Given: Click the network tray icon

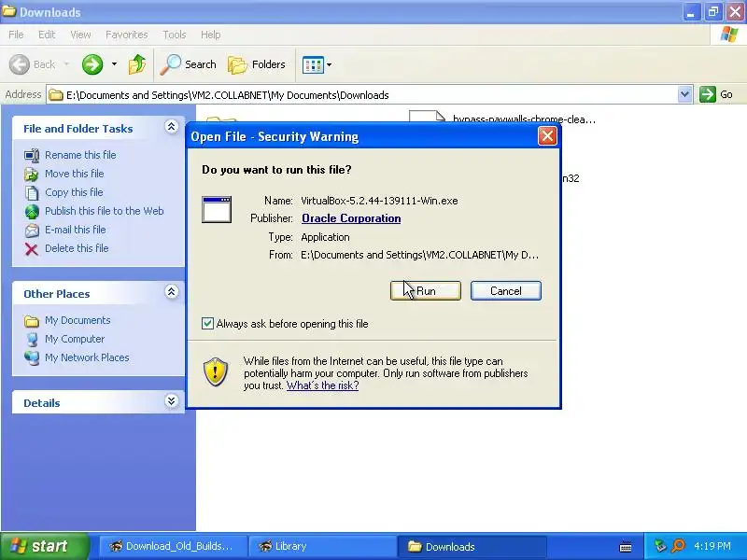Looking at the screenshot, I should click(x=660, y=546).
